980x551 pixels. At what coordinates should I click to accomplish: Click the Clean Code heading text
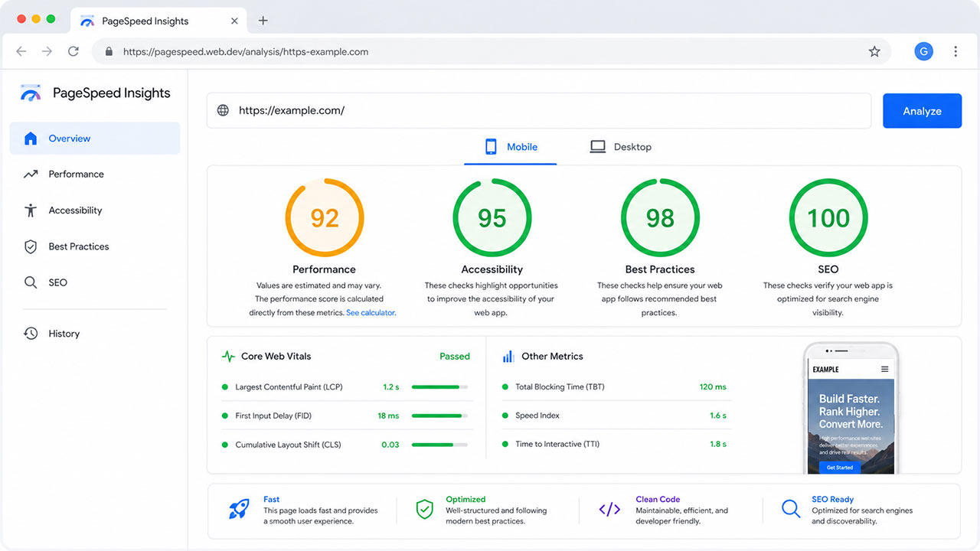tap(658, 500)
